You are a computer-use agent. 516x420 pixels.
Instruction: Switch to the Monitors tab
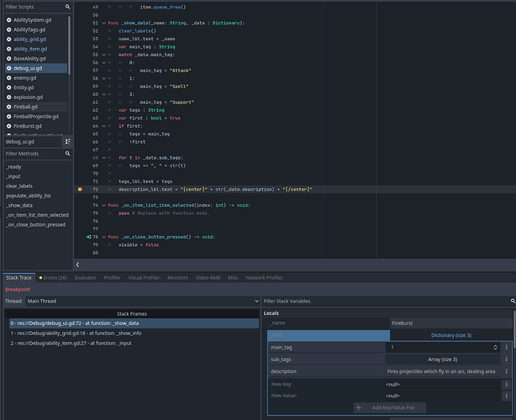click(x=177, y=277)
